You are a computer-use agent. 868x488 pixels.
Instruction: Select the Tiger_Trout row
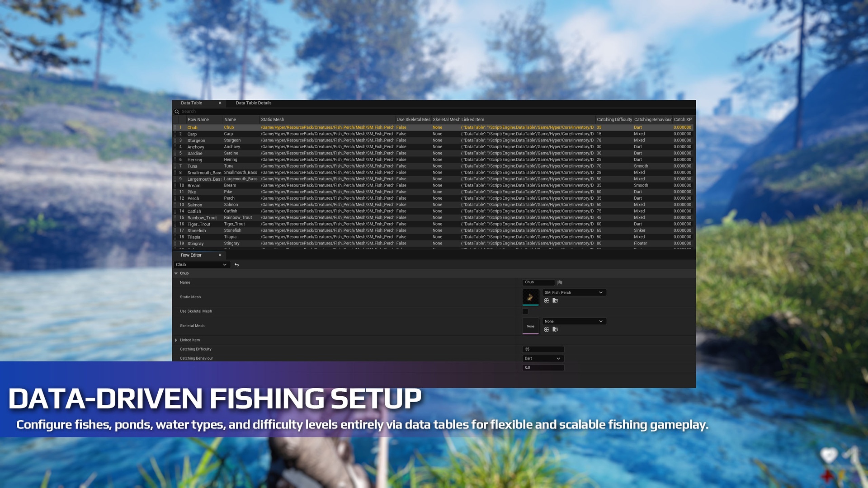pyautogui.click(x=434, y=224)
